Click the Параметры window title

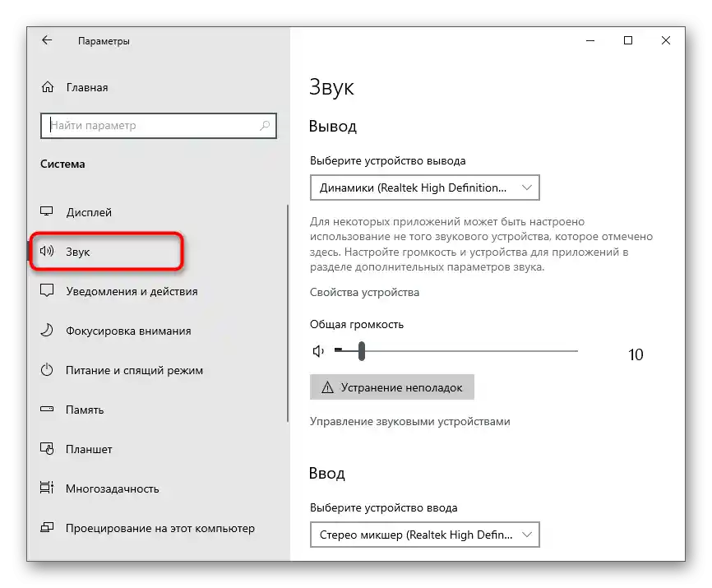(x=104, y=41)
